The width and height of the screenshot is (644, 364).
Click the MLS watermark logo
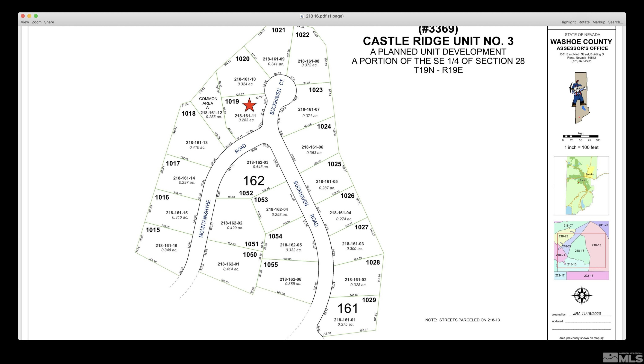[x=623, y=358]
